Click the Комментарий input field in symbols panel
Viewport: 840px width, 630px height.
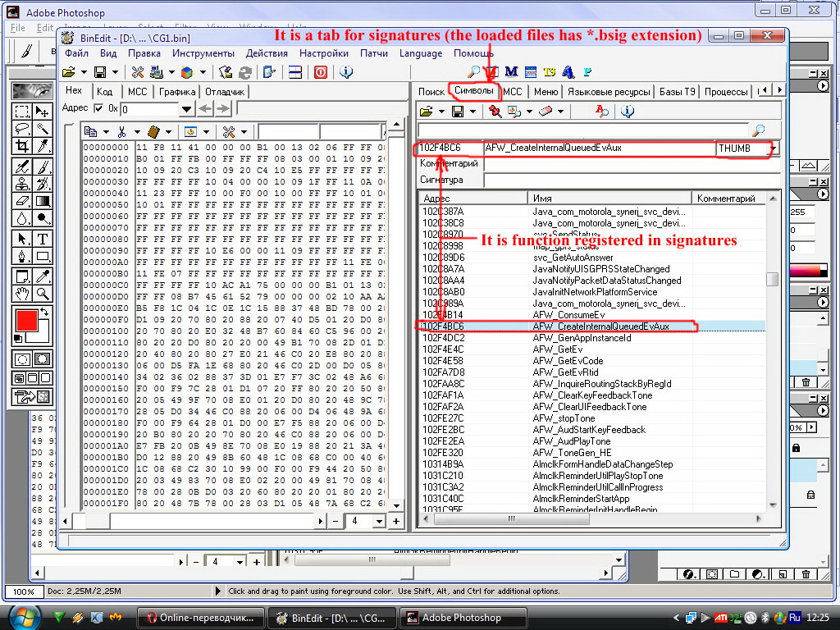(631, 164)
